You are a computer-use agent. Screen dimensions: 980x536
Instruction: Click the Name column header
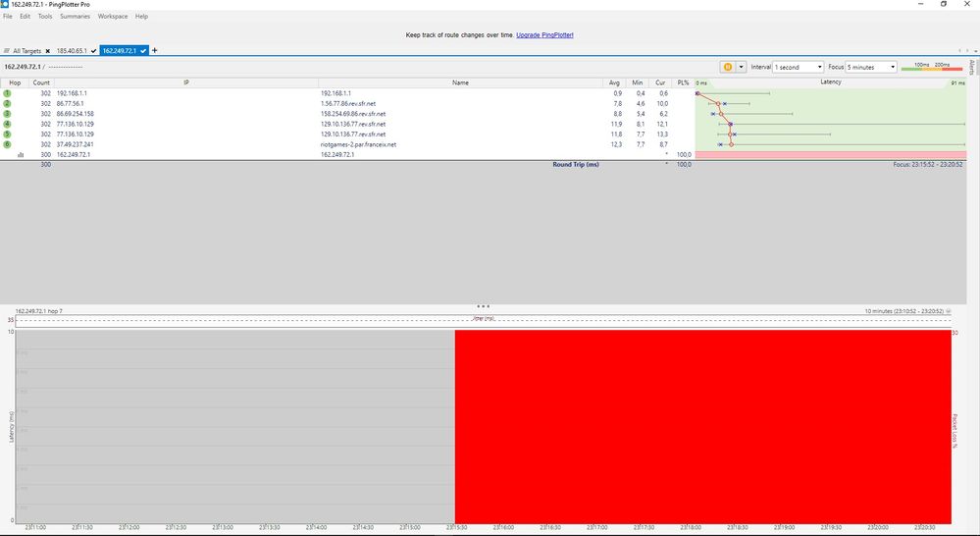tap(461, 82)
